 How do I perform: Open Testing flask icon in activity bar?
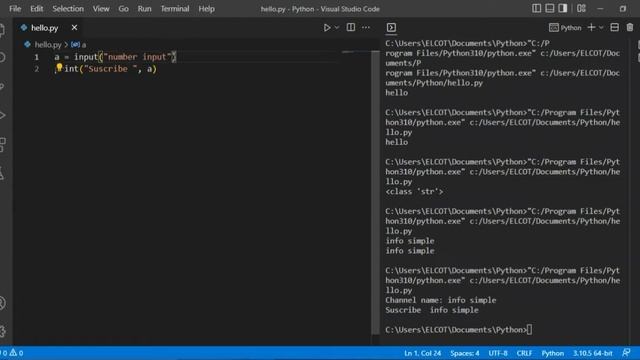pos(2,173)
